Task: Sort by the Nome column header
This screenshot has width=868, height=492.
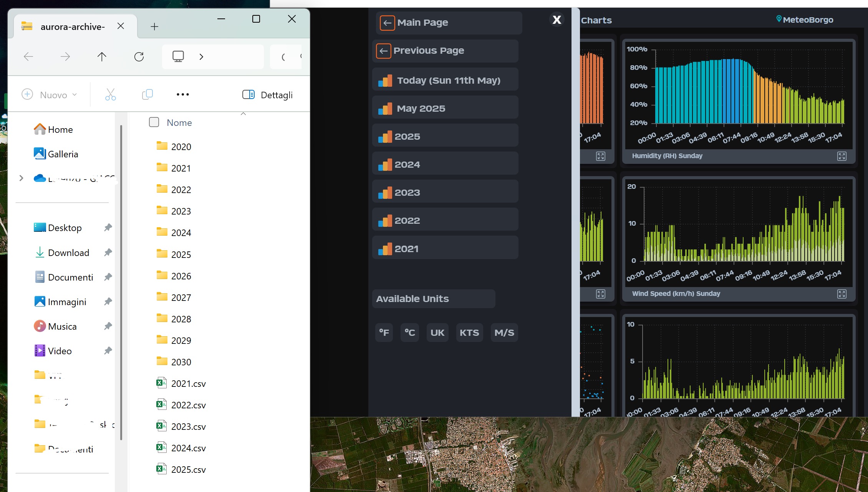Action: tap(179, 122)
